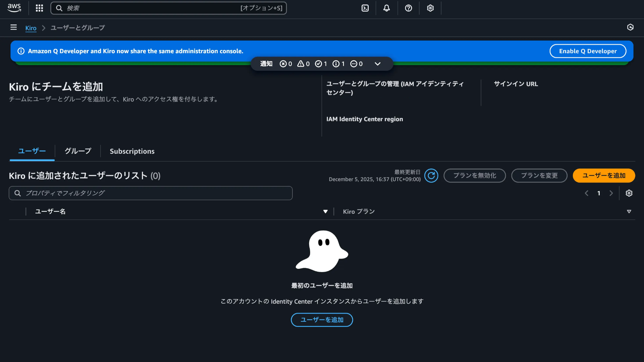The height and width of the screenshot is (362, 644).
Task: Open the table preferences gear icon
Action: (x=629, y=193)
